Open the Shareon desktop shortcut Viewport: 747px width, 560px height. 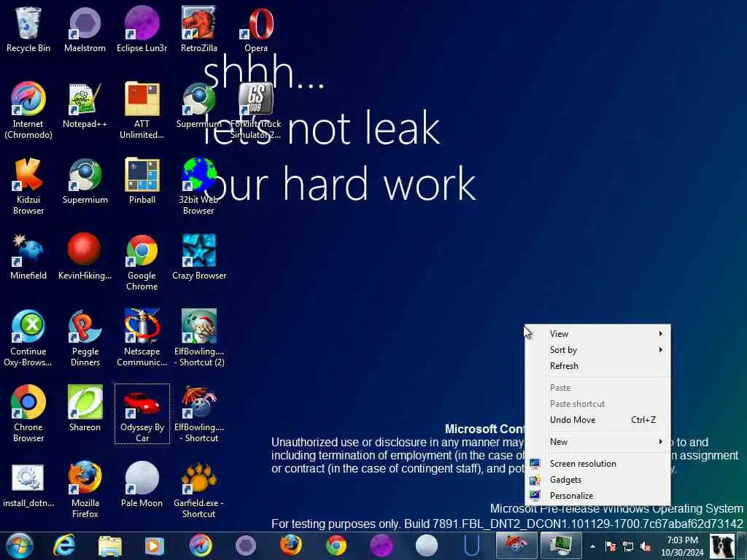[85, 408]
